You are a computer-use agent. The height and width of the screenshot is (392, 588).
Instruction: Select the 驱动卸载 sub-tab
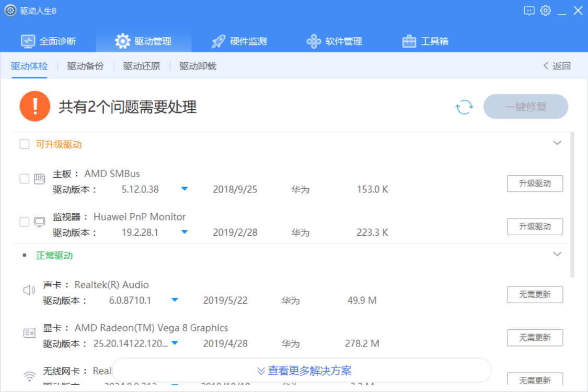(198, 66)
